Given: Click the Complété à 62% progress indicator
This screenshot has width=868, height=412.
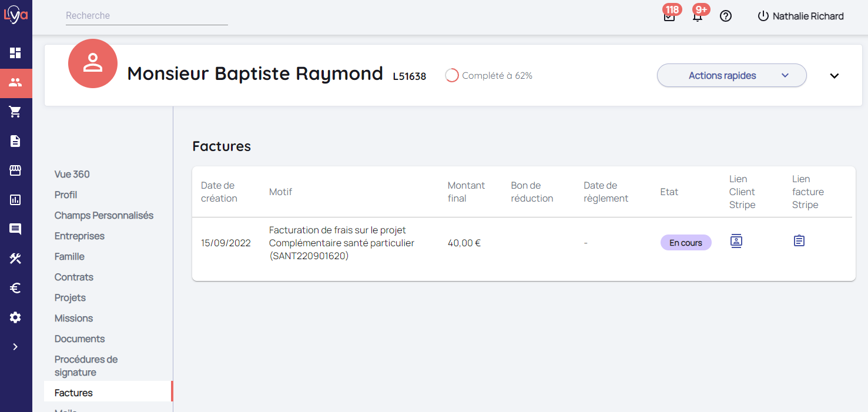Looking at the screenshot, I should [x=489, y=76].
